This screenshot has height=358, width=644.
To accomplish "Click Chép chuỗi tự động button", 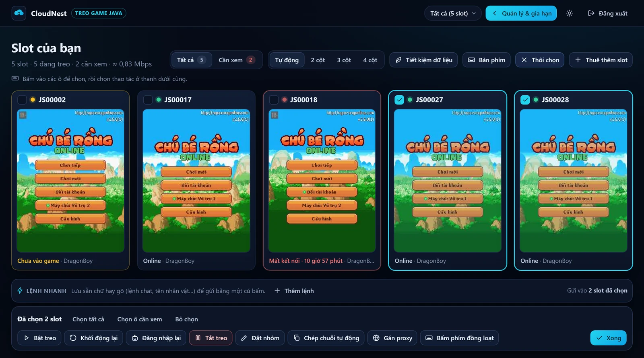I will [326, 338].
